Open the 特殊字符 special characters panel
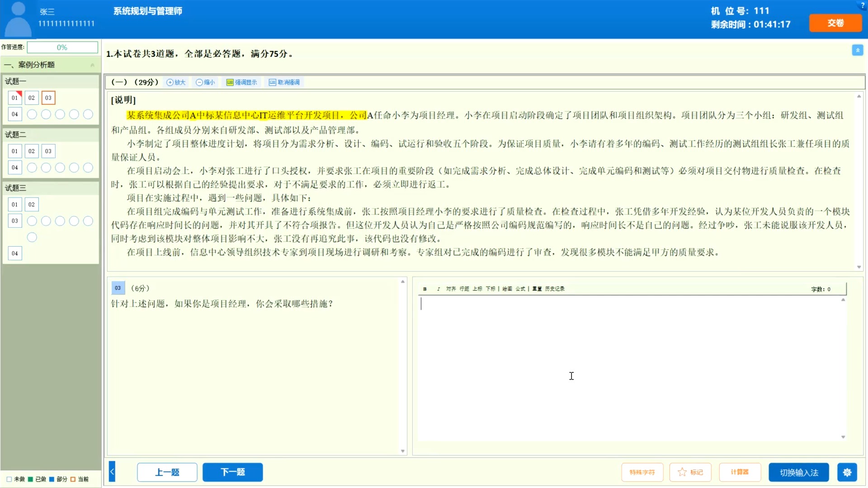The image size is (868, 488). [x=642, y=472]
